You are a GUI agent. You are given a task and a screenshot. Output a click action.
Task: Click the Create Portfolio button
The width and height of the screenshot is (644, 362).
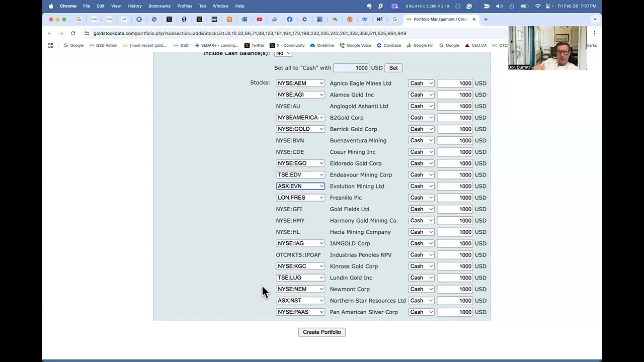322,332
